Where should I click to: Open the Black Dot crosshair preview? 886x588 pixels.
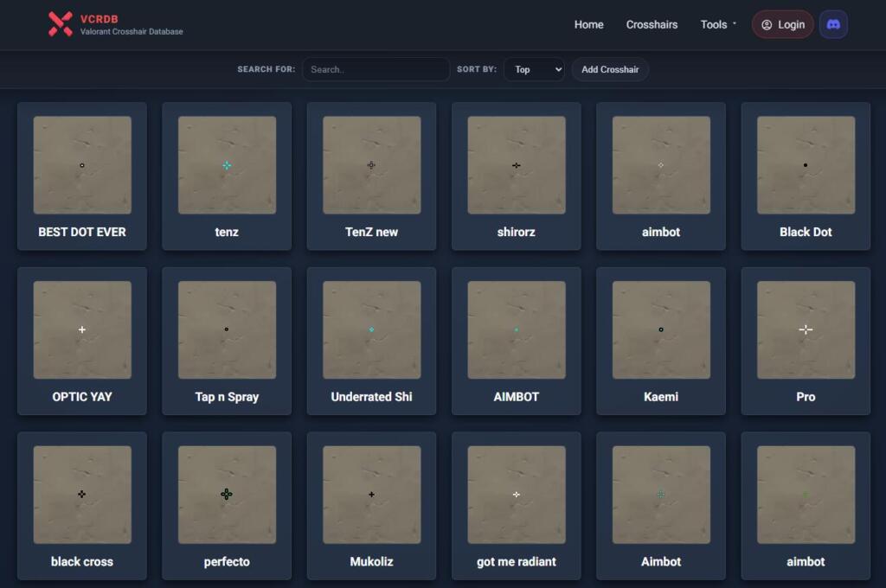point(806,165)
